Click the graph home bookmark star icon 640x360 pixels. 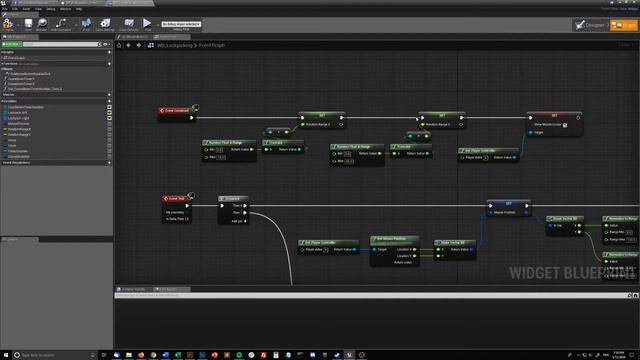coord(119,45)
